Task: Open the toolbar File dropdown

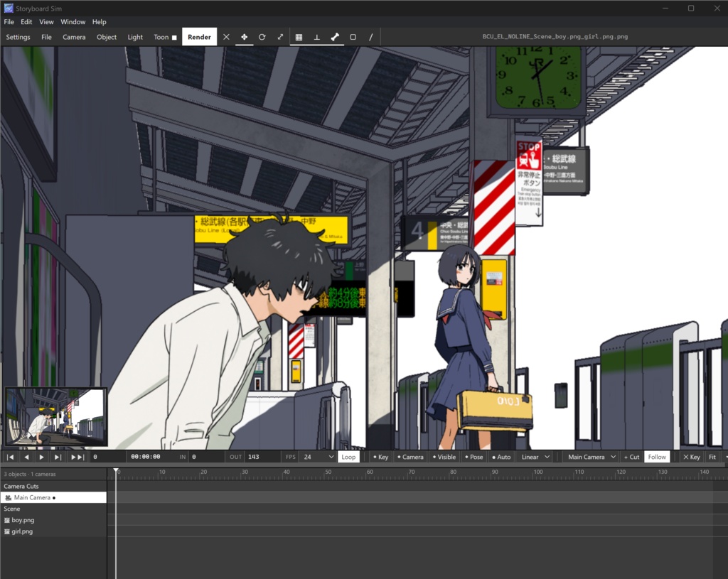Action: coord(46,37)
